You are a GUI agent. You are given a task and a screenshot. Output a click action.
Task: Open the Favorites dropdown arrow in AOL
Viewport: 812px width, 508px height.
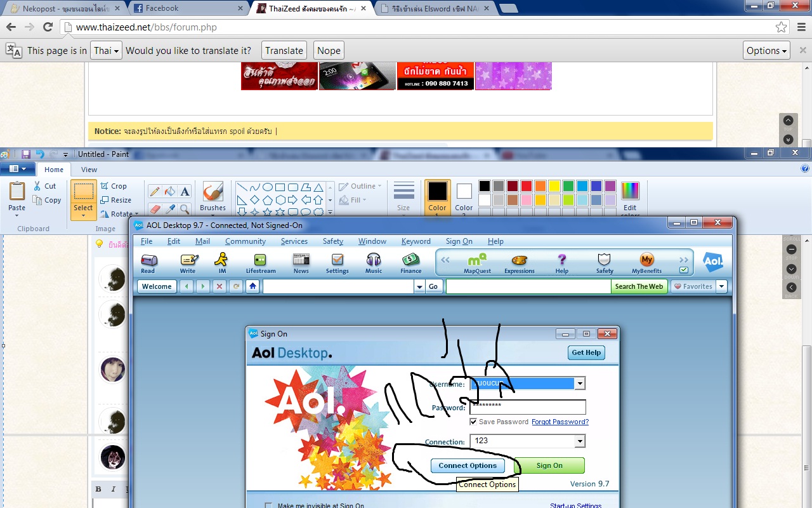point(721,286)
